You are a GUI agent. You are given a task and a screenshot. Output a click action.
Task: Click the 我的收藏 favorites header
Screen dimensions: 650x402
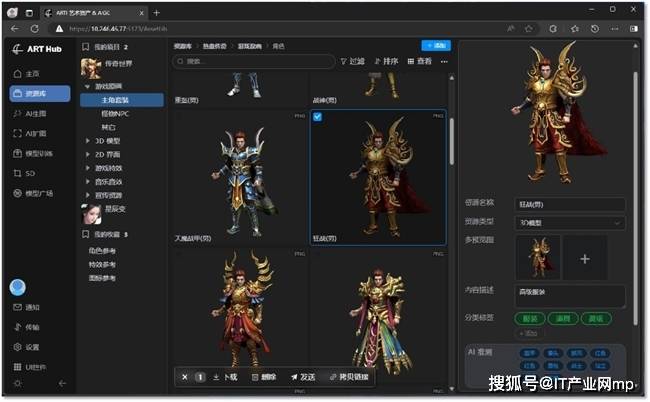pyautogui.click(x=105, y=235)
